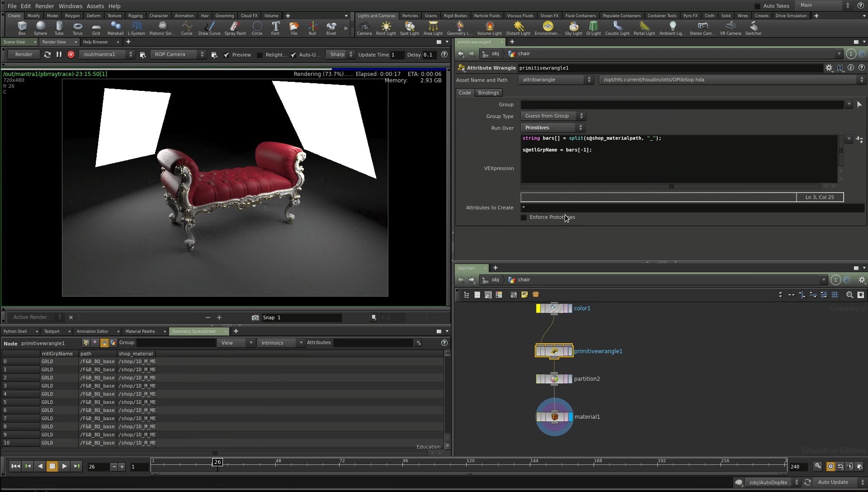868x492 pixels.
Task: Open the Render menu
Action: tap(44, 6)
